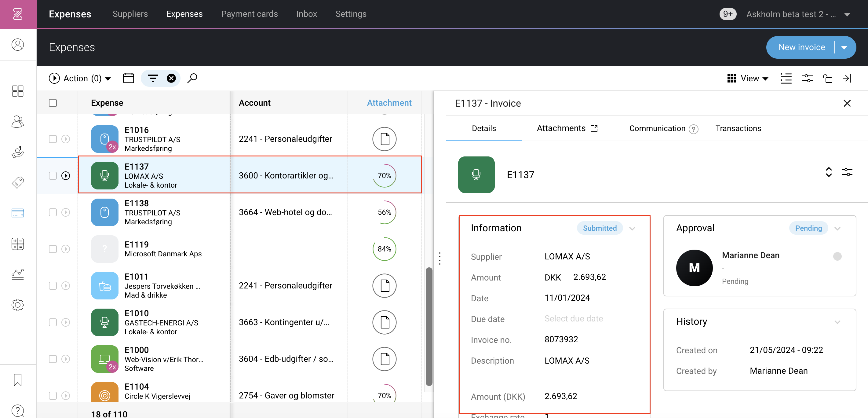Open the Inbox navigation link
Viewport: 868px width, 418px height.
point(306,14)
